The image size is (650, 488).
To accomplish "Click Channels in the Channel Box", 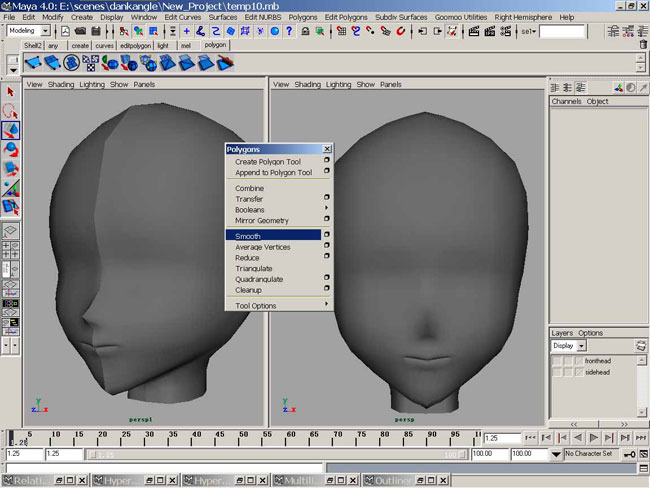I will pyautogui.click(x=566, y=101).
